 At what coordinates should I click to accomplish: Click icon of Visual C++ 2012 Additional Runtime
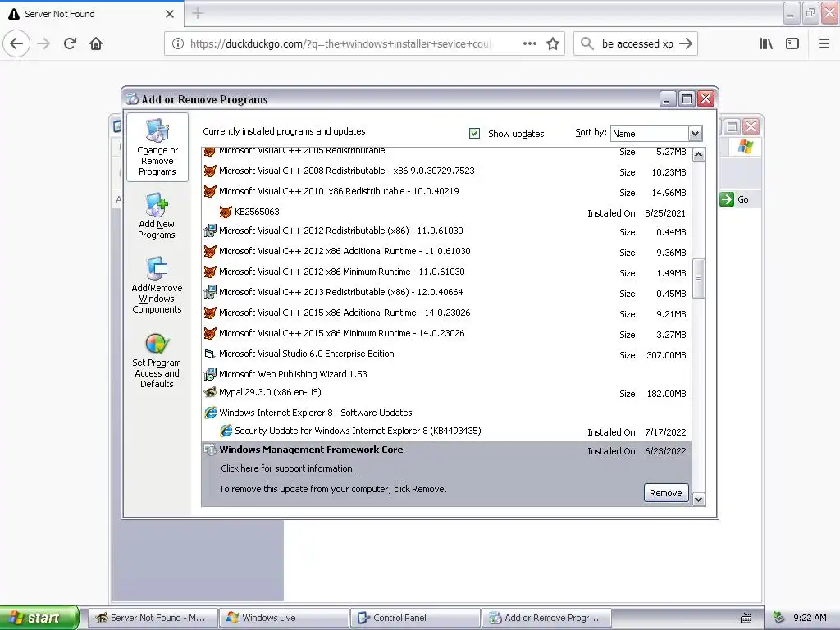(210, 251)
